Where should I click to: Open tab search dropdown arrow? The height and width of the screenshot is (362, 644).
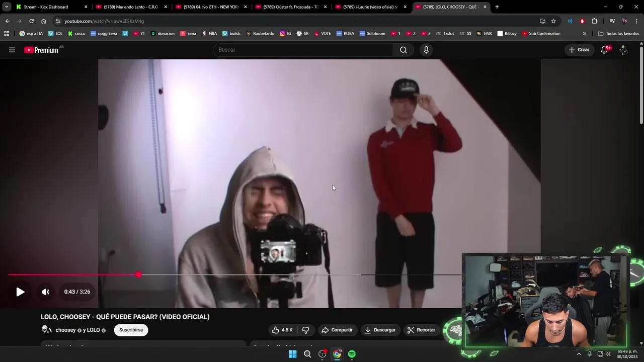tap(7, 7)
